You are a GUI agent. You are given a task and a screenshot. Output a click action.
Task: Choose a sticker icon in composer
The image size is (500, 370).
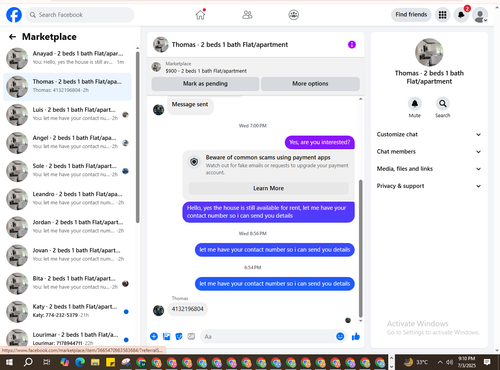coord(179,336)
